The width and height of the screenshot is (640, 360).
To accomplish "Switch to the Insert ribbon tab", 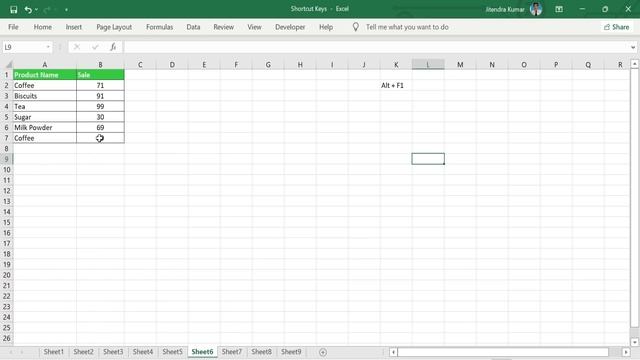I will [x=73, y=27].
